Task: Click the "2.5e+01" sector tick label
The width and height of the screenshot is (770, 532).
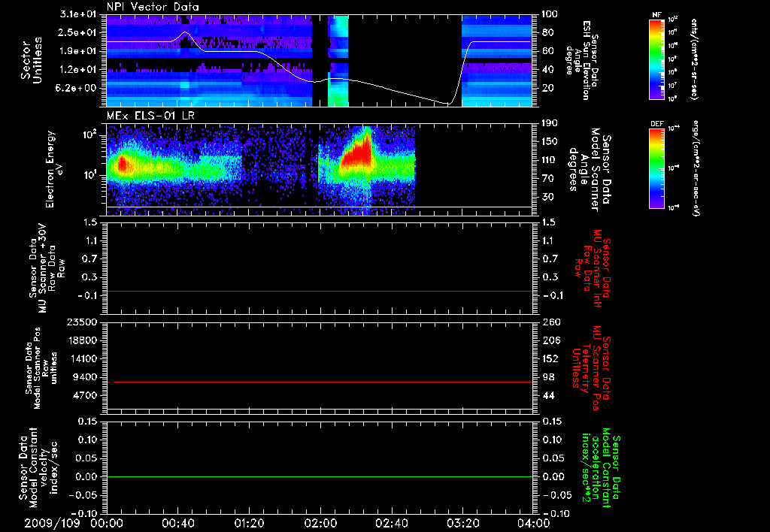Action: 77,32
